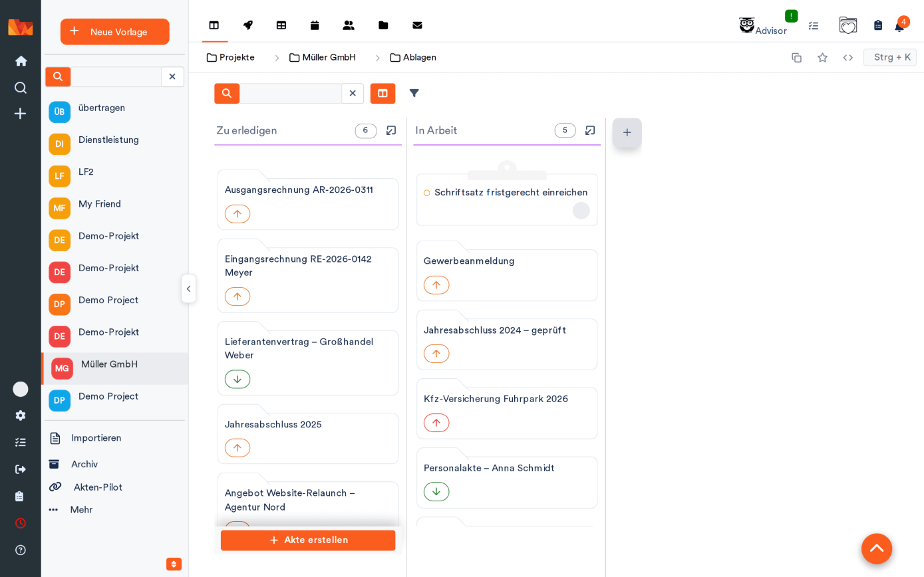Add to favorites with star icon

822,57
